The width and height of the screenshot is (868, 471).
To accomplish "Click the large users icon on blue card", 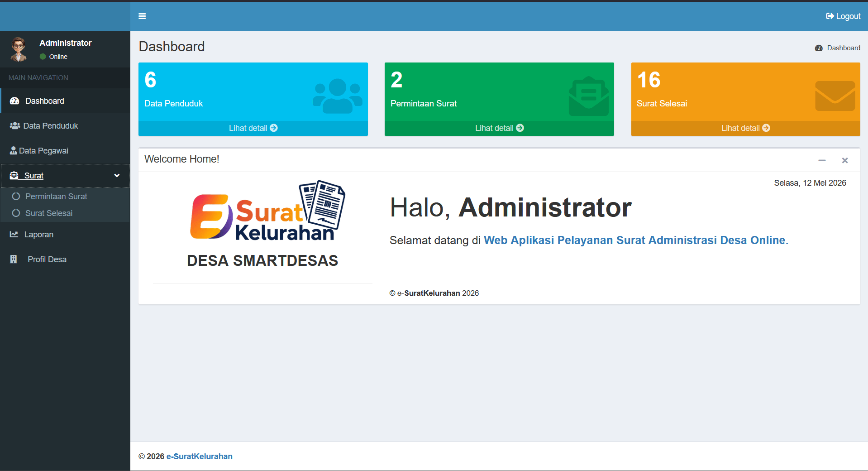I will click(338, 96).
